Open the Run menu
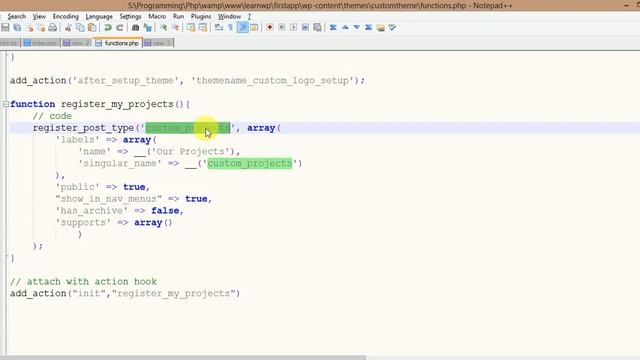The width and height of the screenshot is (640, 360). pyautogui.click(x=178, y=16)
